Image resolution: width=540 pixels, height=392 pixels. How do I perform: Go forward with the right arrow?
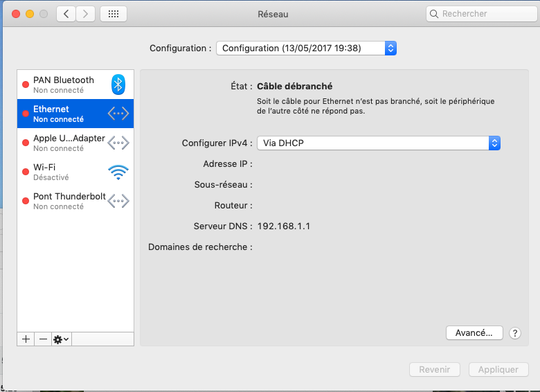click(x=86, y=14)
